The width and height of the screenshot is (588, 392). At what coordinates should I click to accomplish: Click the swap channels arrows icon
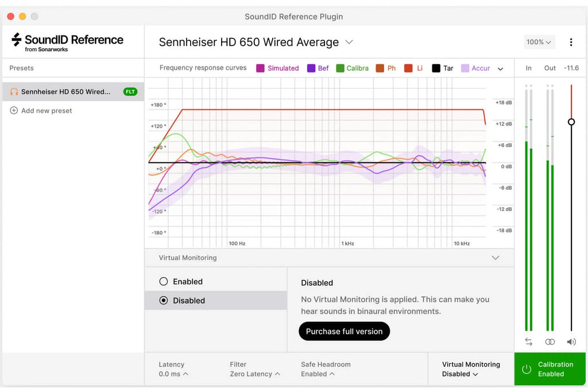pos(528,342)
